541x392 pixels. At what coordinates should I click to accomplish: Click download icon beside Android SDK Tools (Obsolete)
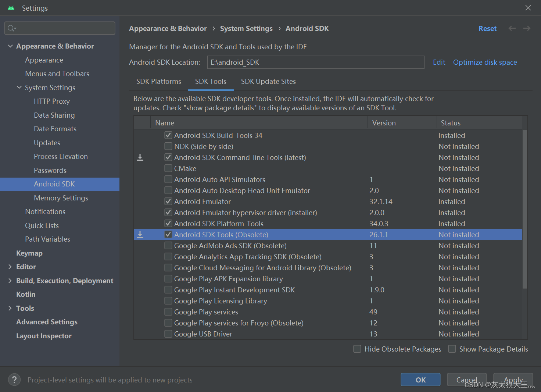coord(140,235)
